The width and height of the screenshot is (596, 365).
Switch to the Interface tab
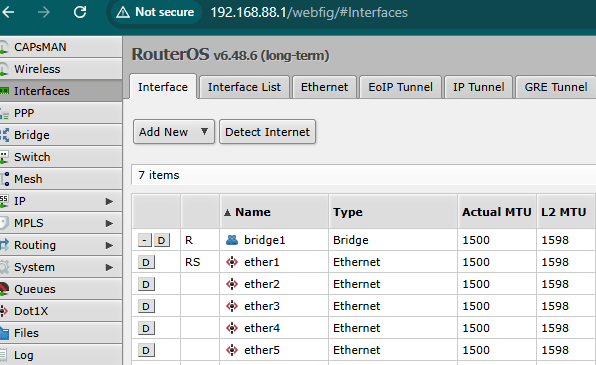pyautogui.click(x=163, y=87)
